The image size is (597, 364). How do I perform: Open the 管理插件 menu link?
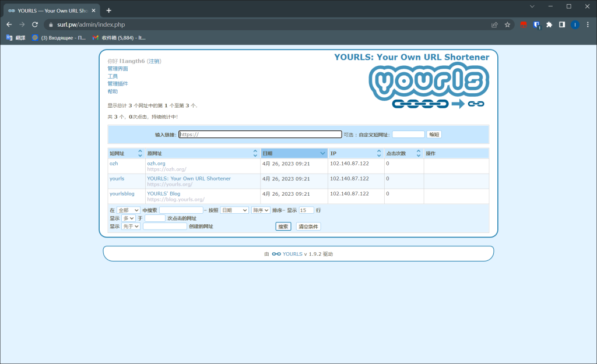tap(117, 84)
